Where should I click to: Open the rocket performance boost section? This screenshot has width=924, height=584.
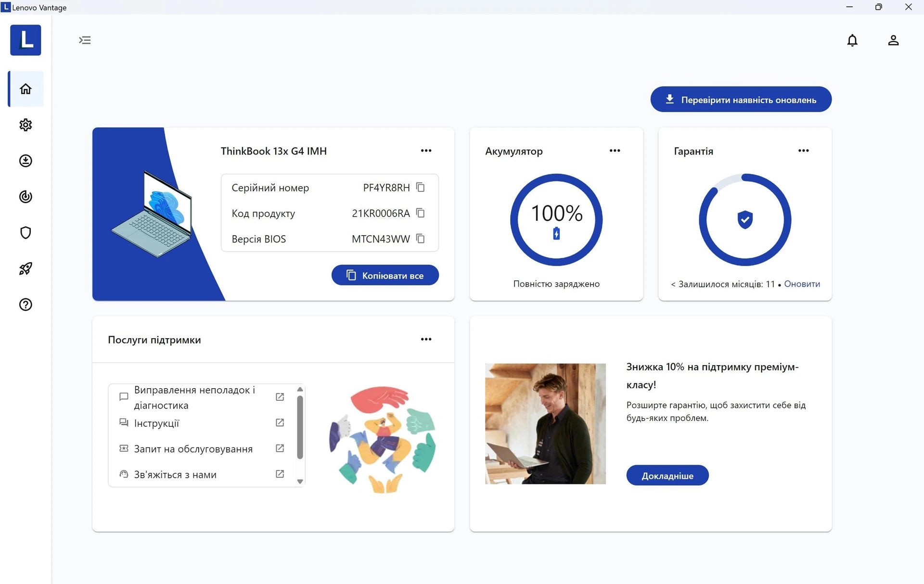point(26,268)
